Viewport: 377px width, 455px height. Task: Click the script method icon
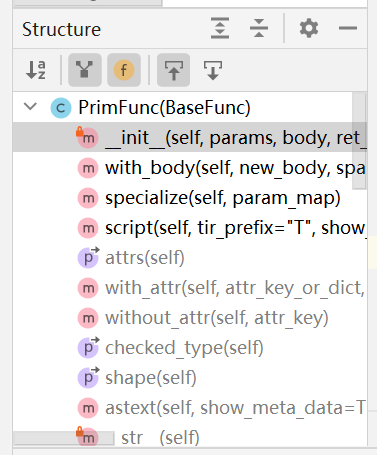[x=88, y=228]
